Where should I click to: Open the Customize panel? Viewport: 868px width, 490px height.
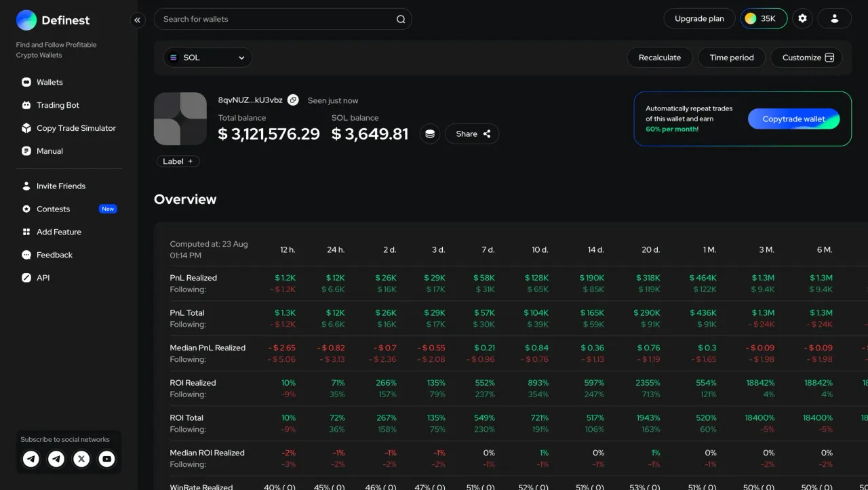(806, 58)
